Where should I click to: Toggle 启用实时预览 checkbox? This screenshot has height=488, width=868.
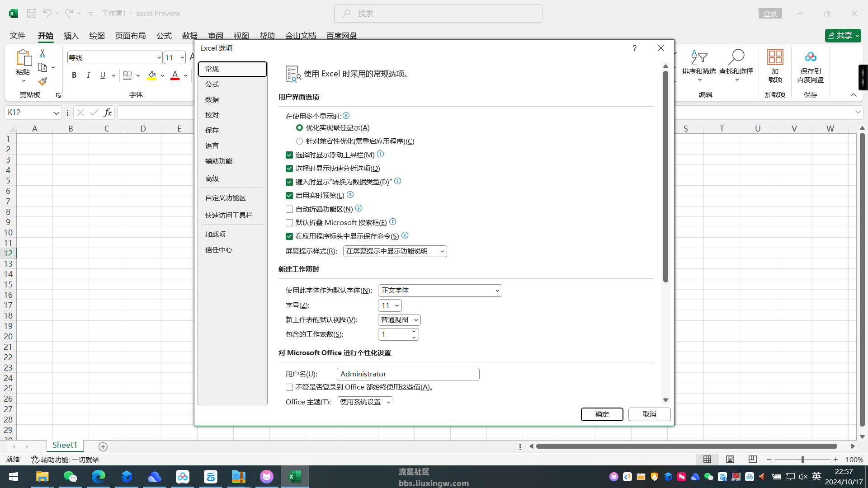tap(289, 196)
